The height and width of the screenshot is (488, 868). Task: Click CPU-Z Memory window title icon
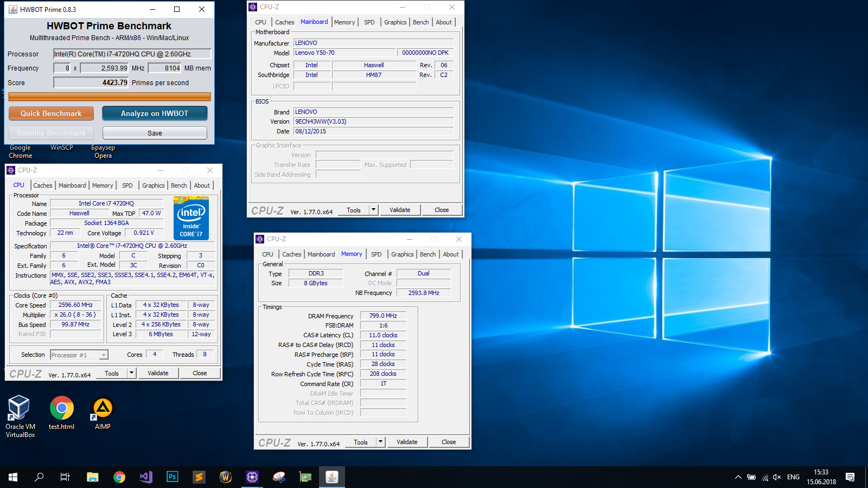click(x=260, y=239)
